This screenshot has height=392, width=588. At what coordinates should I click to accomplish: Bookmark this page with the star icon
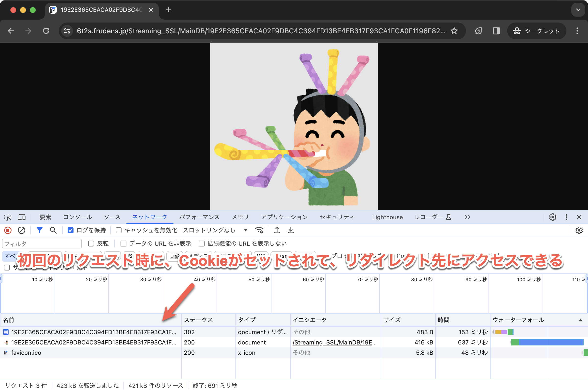pyautogui.click(x=454, y=31)
